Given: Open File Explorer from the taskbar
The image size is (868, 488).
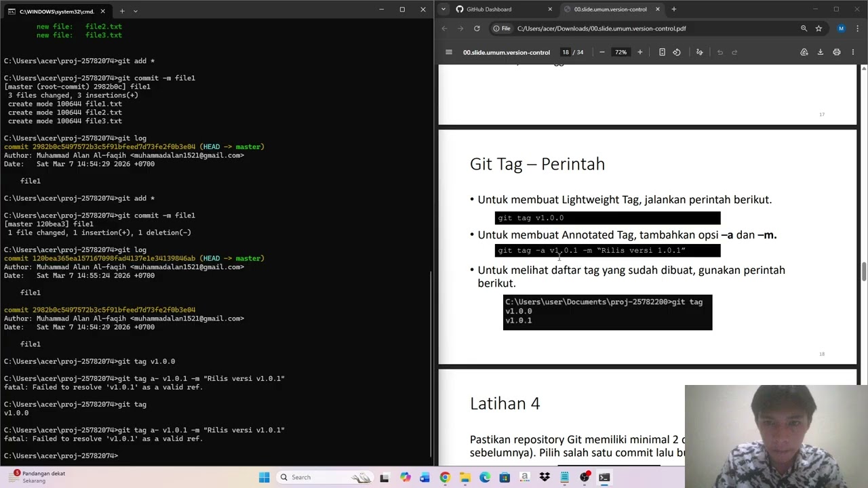Looking at the screenshot, I should (465, 477).
